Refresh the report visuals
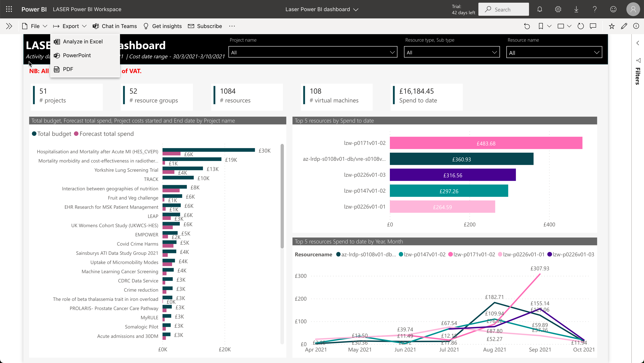Image resolution: width=644 pixels, height=363 pixels. [x=581, y=26]
